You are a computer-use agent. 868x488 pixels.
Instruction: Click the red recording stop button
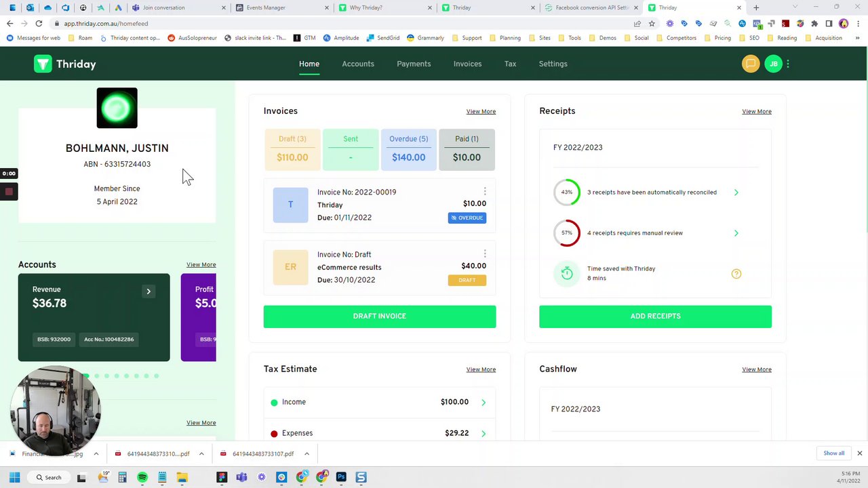click(9, 192)
